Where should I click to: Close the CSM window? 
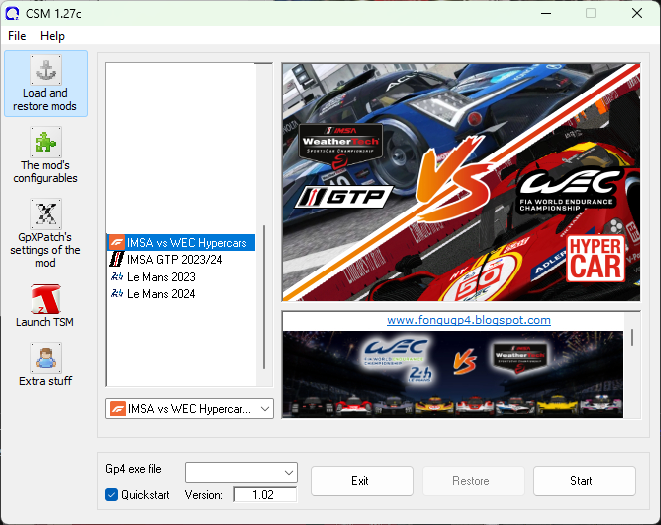coord(637,13)
